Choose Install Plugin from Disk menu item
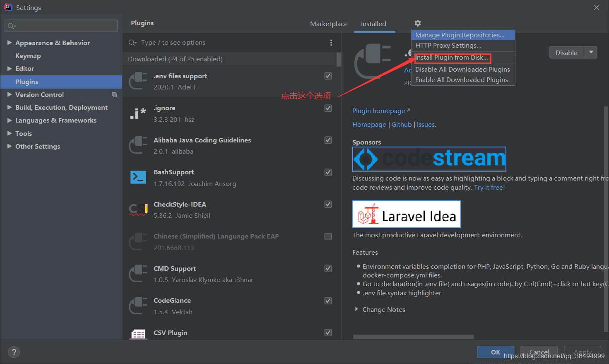The height and width of the screenshot is (364, 609). click(463, 58)
